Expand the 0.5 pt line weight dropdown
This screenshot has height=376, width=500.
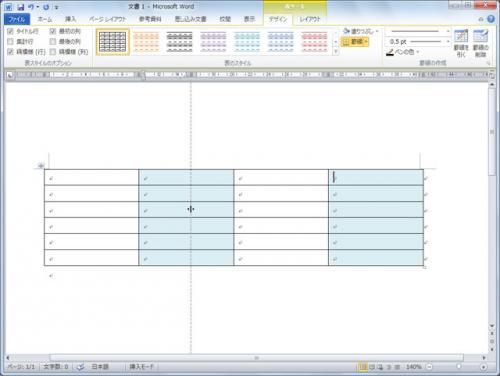pyautogui.click(x=448, y=42)
